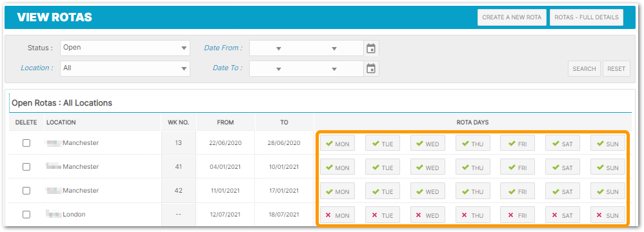Select the 22/06/2020 from date cell
Viewport: 644px width, 232px height.
pyautogui.click(x=225, y=143)
